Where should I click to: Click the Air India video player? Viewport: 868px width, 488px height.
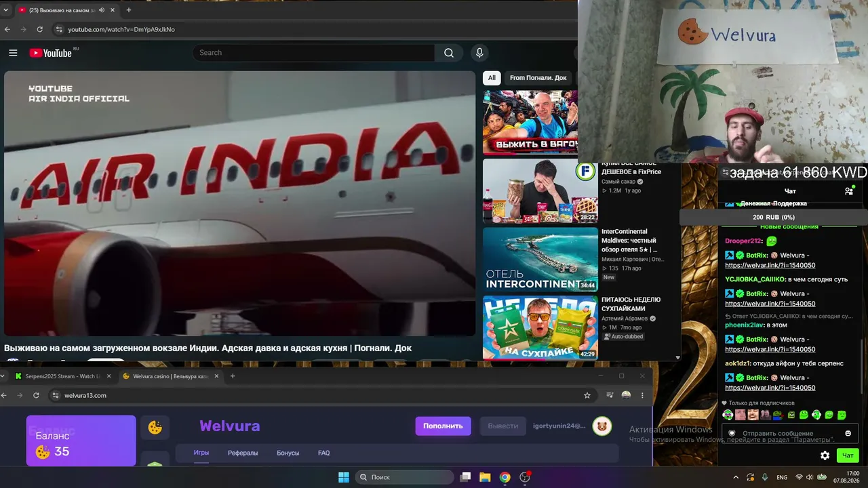(x=240, y=203)
